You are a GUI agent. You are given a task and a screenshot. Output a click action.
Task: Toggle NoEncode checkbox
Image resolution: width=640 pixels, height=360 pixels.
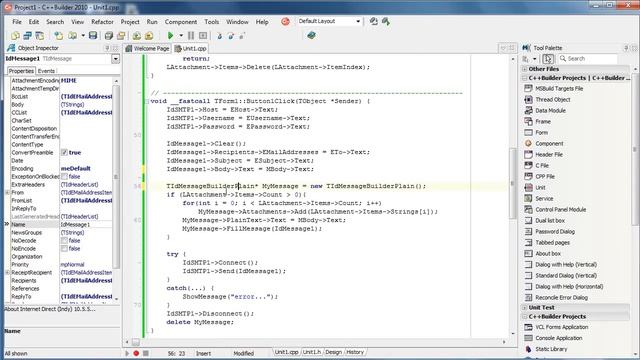(64, 249)
